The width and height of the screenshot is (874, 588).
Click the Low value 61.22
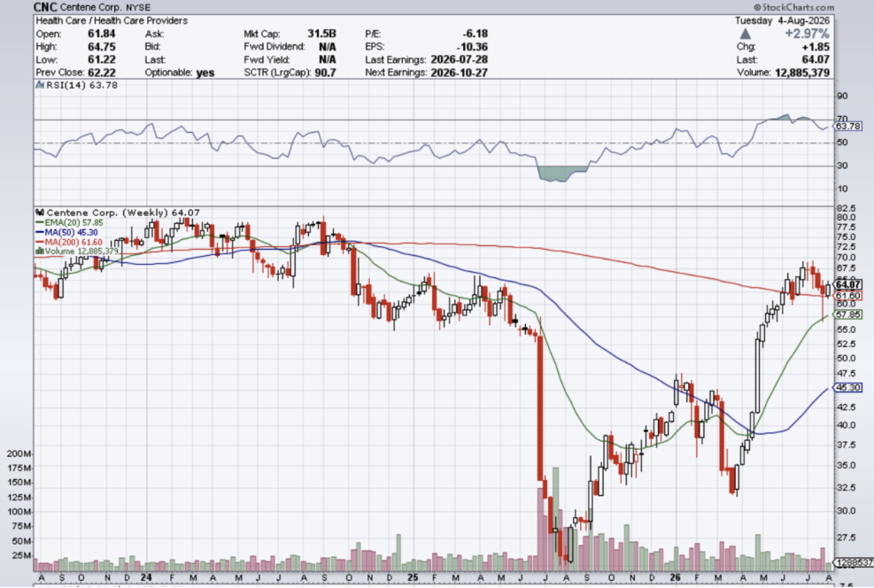[x=102, y=59]
